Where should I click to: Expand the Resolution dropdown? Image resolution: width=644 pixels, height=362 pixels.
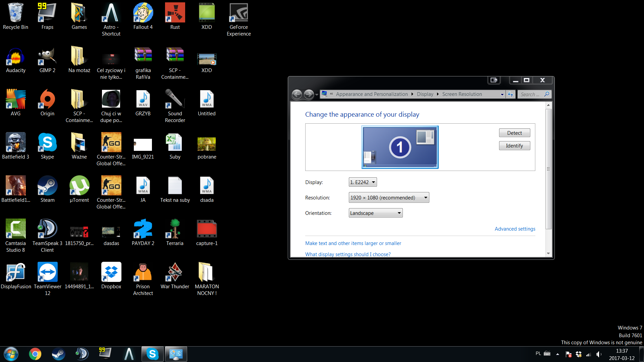coord(389,197)
